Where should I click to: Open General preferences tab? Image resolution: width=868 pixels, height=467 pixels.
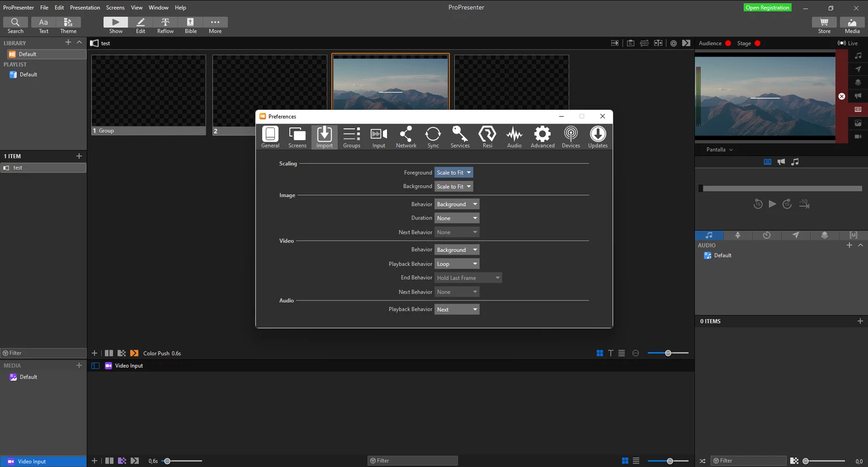point(270,137)
